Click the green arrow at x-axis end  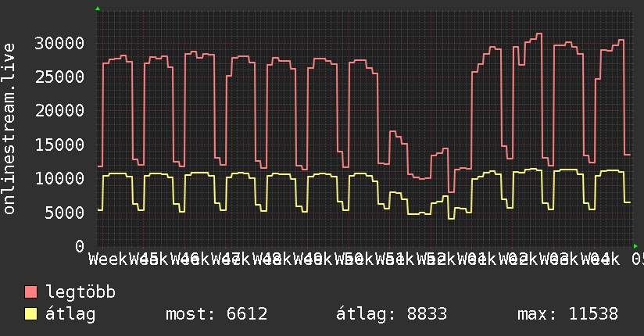click(635, 246)
